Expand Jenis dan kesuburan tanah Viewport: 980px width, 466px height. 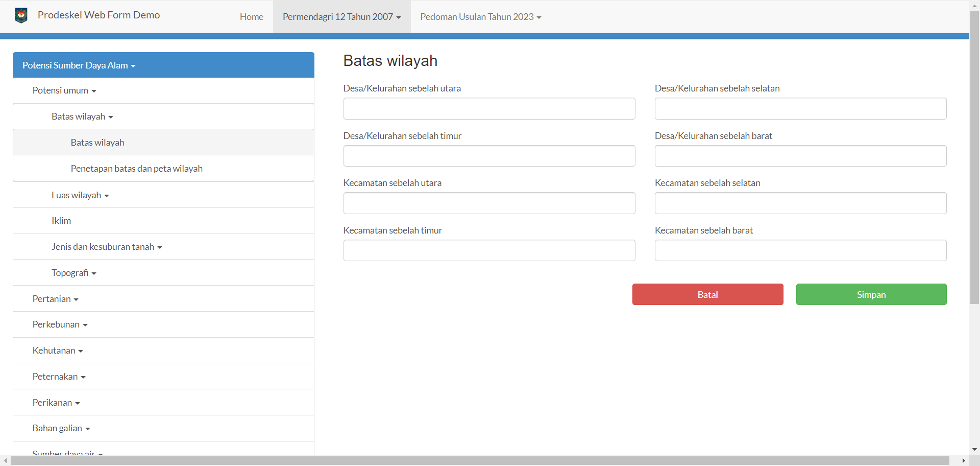coord(163,247)
